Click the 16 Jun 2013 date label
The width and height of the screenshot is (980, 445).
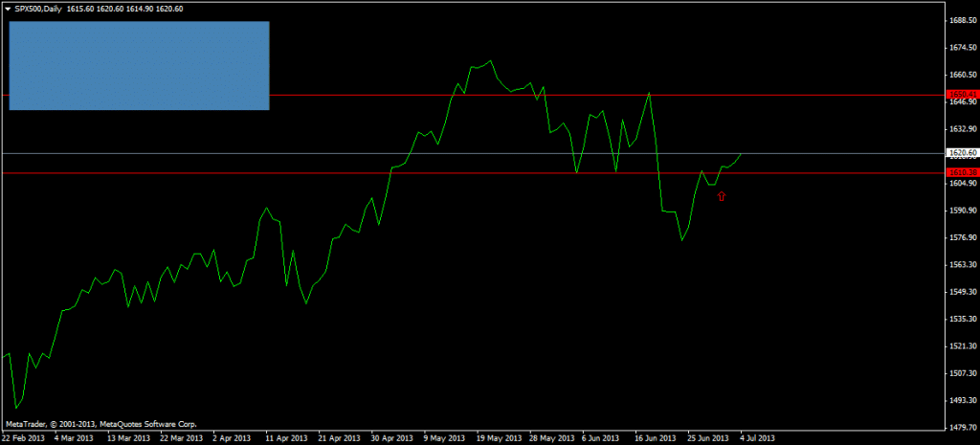click(x=656, y=438)
